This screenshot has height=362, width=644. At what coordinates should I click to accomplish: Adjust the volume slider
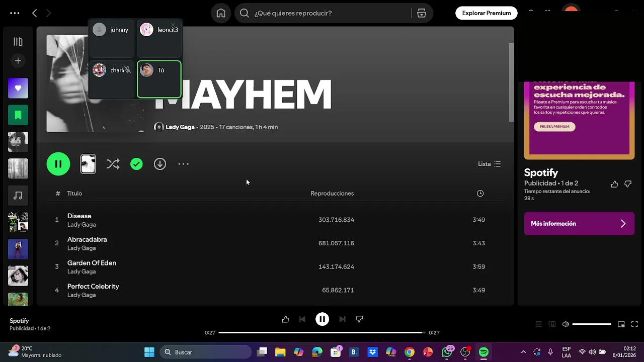coord(592,324)
